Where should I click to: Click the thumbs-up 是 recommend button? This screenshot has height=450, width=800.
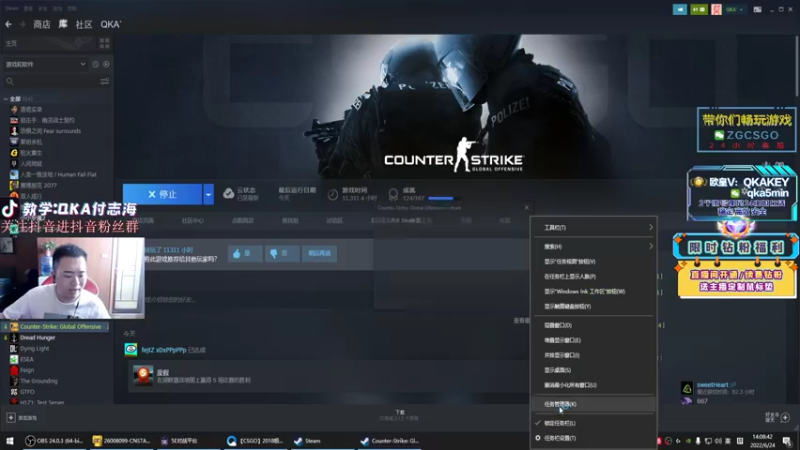point(245,253)
